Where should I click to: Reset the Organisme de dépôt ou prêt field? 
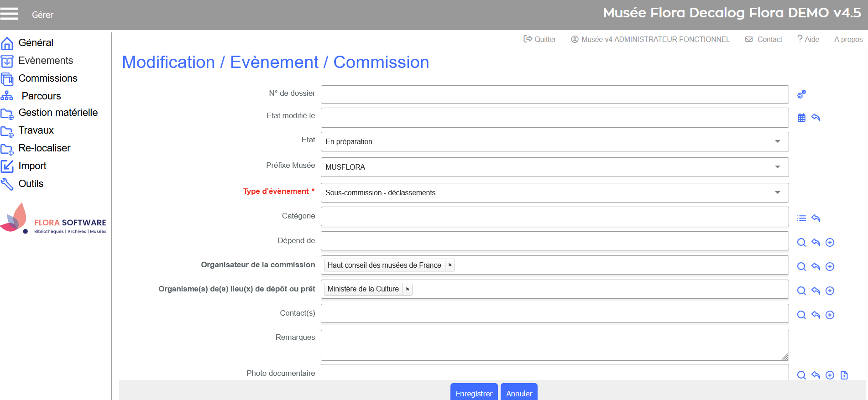816,291
